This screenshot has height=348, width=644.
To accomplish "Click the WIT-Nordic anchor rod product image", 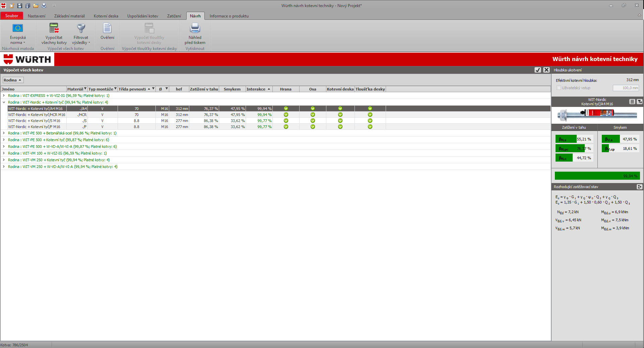I will coord(597,115).
